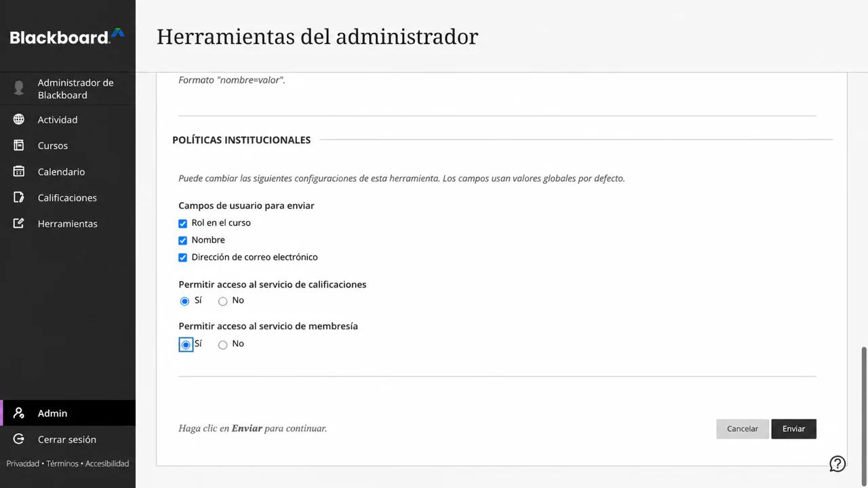Uncheck the Rol en el curso checkbox
Screen dimensions: 868x488
pos(182,223)
